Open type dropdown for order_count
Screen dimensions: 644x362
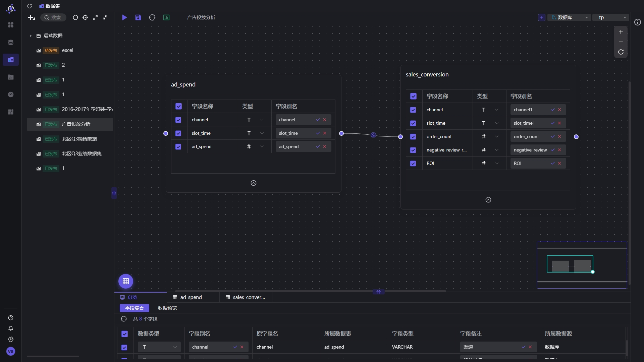point(490,136)
